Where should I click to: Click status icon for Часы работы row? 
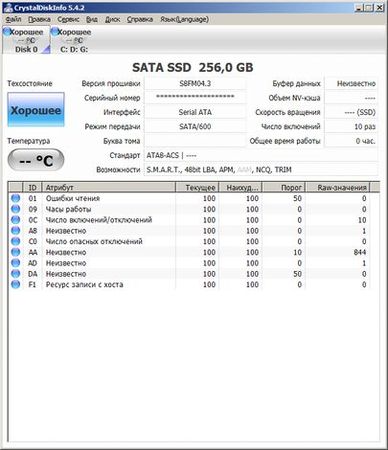tap(16, 209)
